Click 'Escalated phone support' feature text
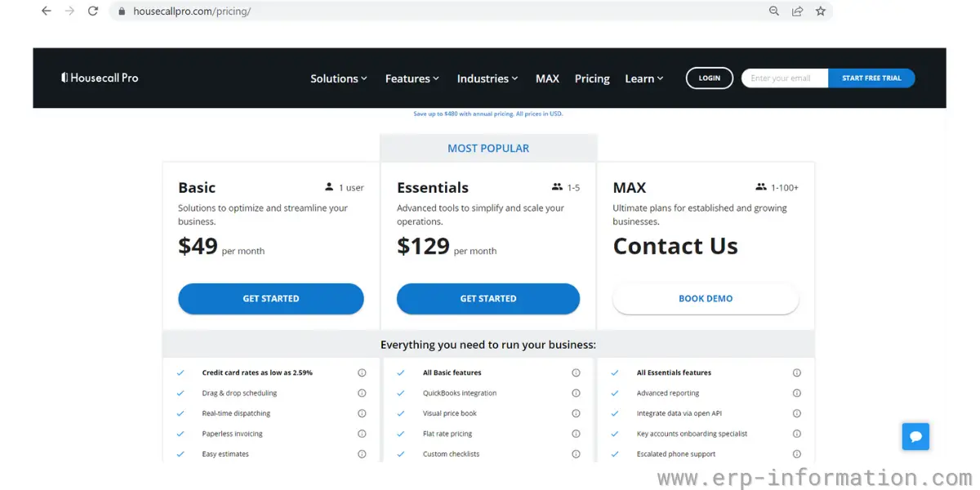980x490 pixels. (x=676, y=454)
